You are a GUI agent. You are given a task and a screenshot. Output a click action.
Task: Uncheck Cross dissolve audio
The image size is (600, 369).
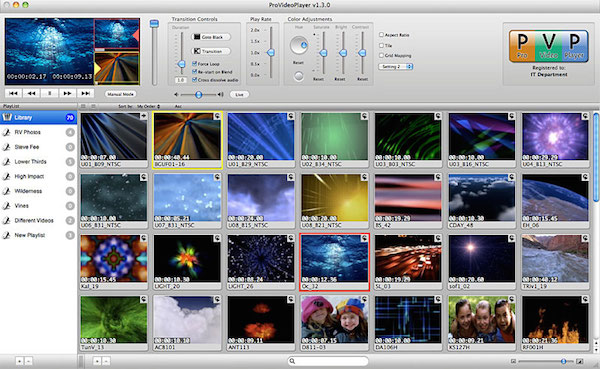(x=194, y=80)
